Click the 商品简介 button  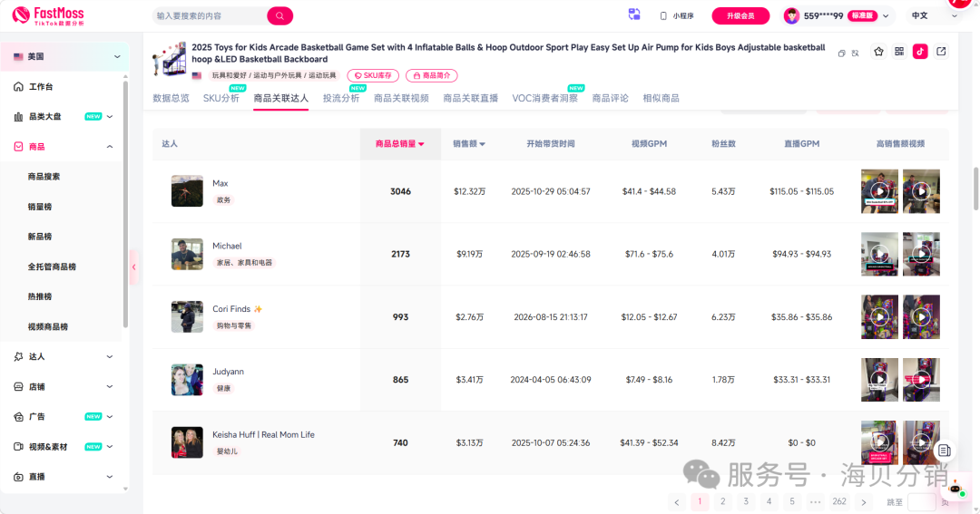[432, 75]
